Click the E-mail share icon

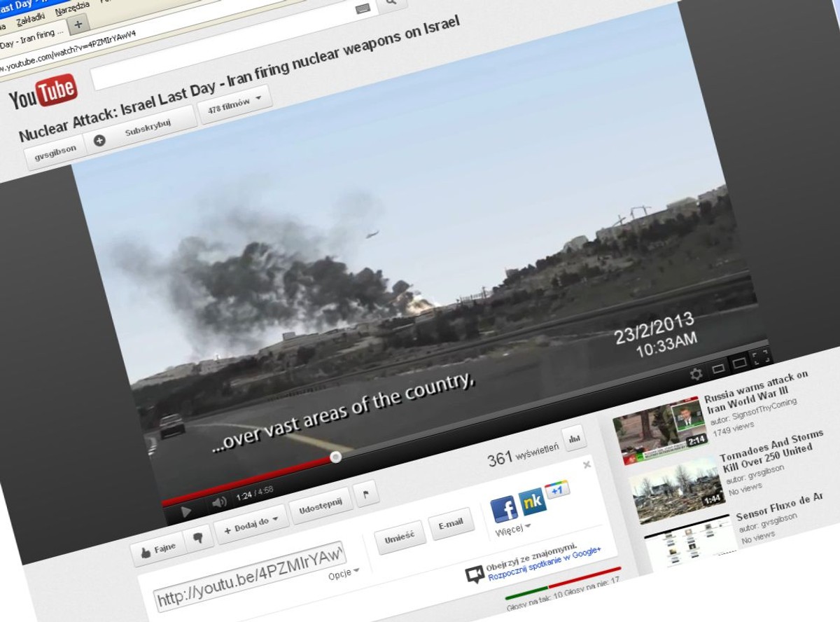tap(451, 523)
